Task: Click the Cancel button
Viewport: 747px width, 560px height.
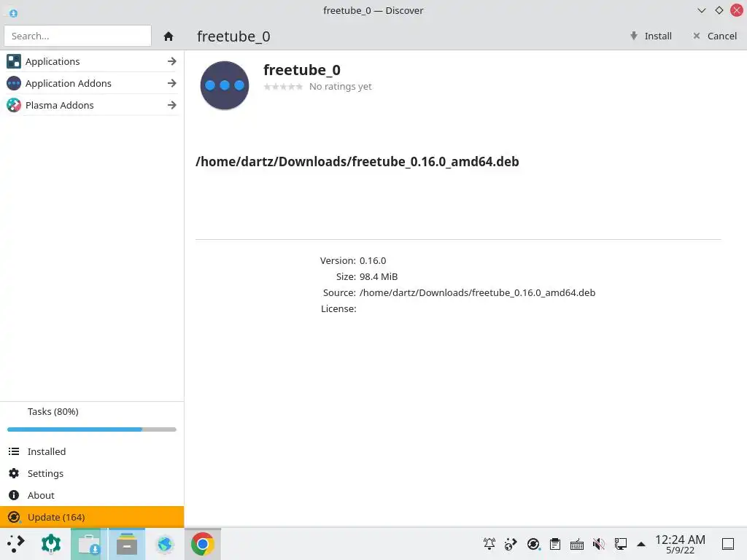Action: click(x=715, y=36)
